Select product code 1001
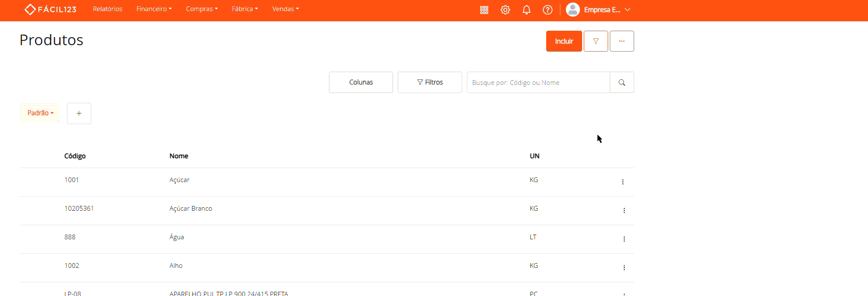 tap(72, 180)
